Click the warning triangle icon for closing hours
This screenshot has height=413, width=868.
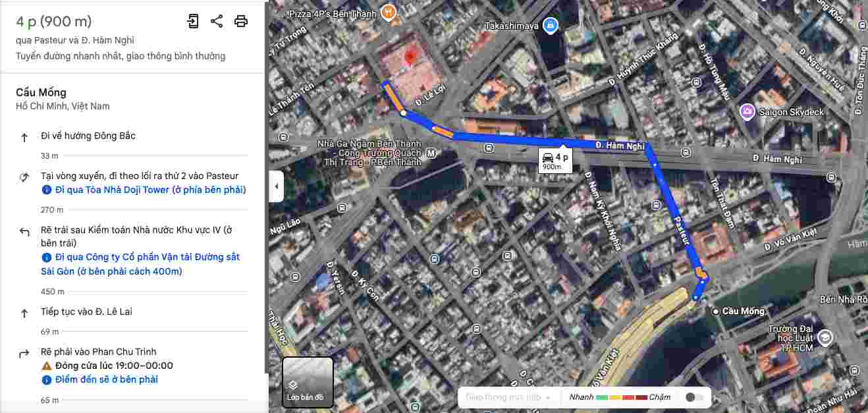(46, 366)
